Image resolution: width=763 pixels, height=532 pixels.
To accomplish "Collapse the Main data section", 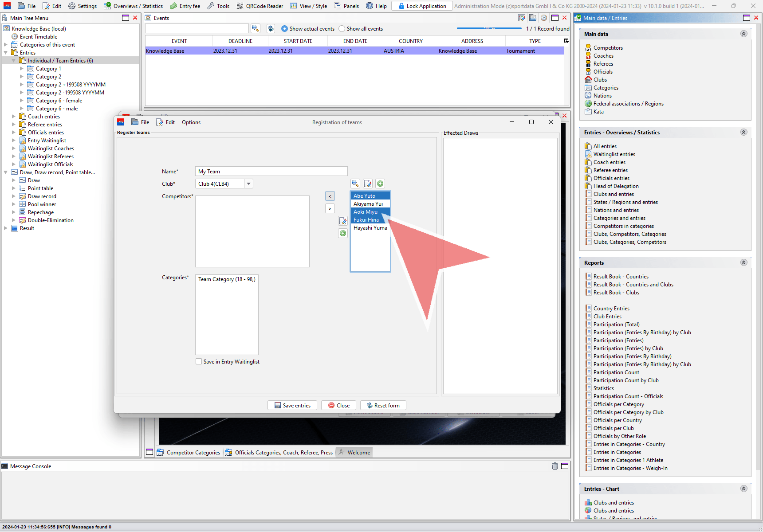I will (744, 34).
